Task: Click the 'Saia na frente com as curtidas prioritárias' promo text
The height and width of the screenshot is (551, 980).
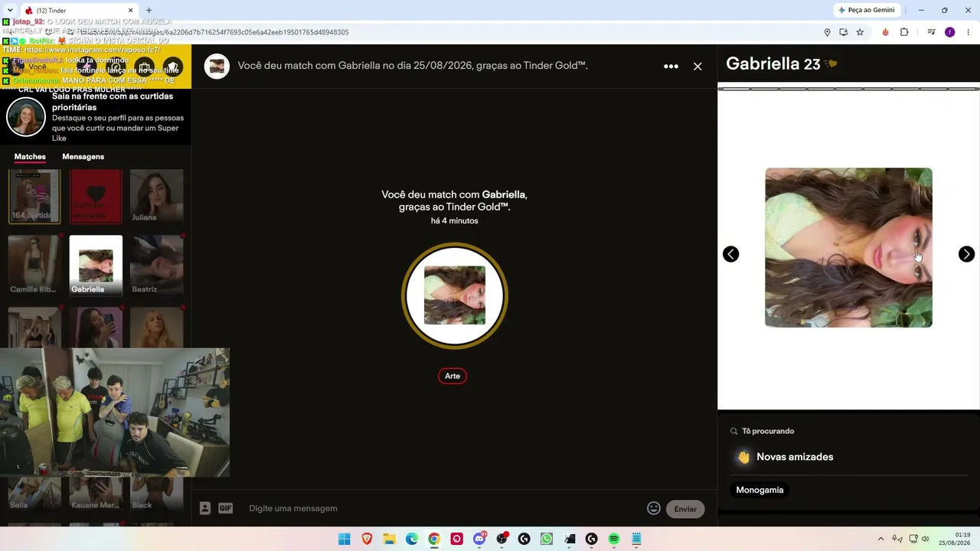Action: point(113,102)
